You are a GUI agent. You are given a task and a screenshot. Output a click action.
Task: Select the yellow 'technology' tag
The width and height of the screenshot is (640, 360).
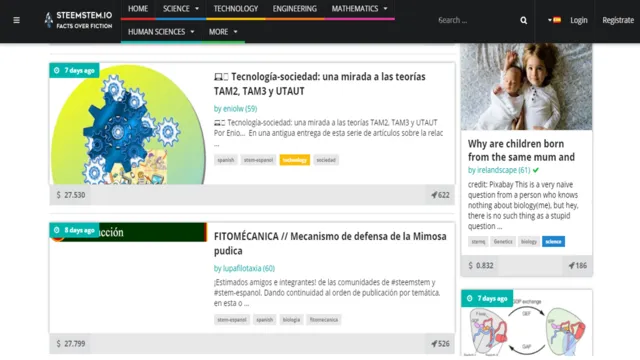click(295, 160)
